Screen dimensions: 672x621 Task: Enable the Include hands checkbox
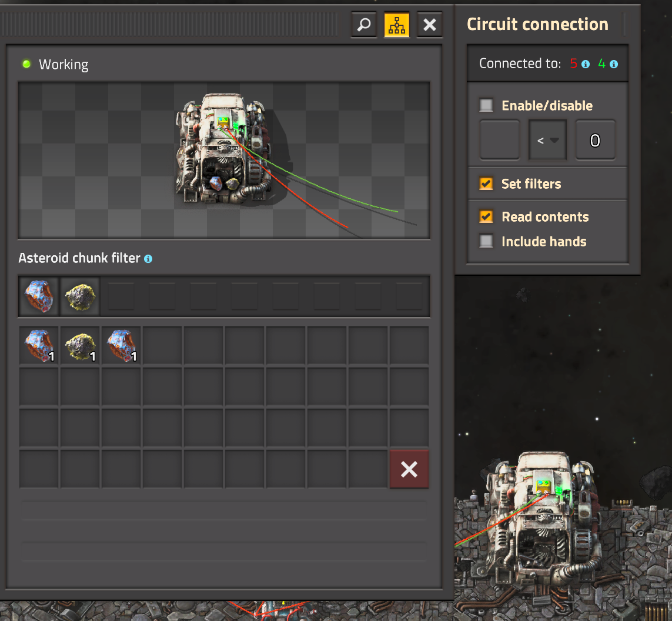486,241
